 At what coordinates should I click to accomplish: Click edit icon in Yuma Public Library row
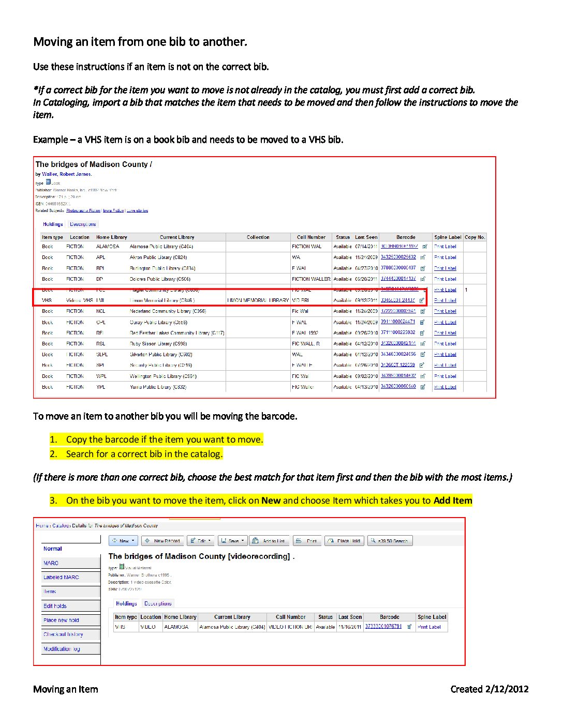[x=423, y=387]
